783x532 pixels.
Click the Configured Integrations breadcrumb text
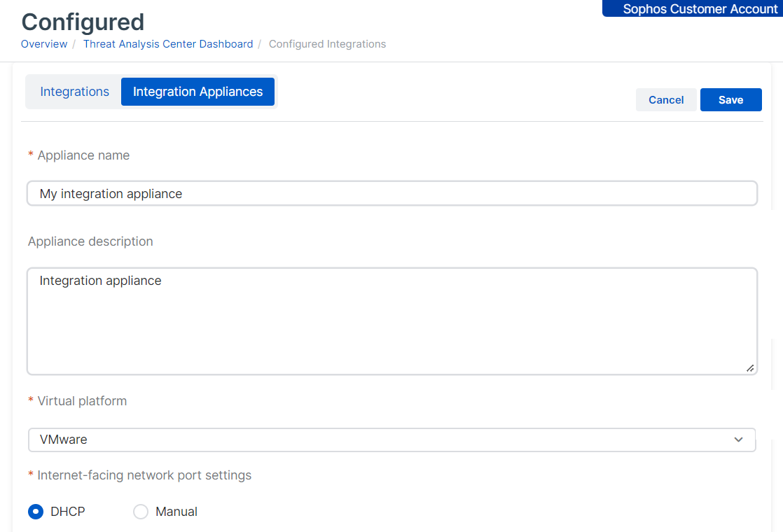click(x=327, y=44)
